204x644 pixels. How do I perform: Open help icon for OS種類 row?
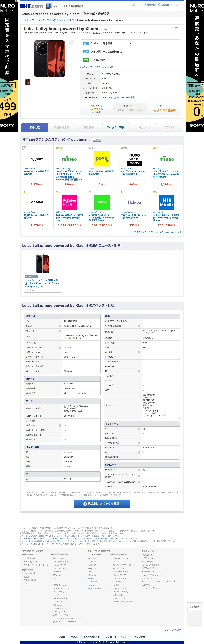(x=60, y=326)
